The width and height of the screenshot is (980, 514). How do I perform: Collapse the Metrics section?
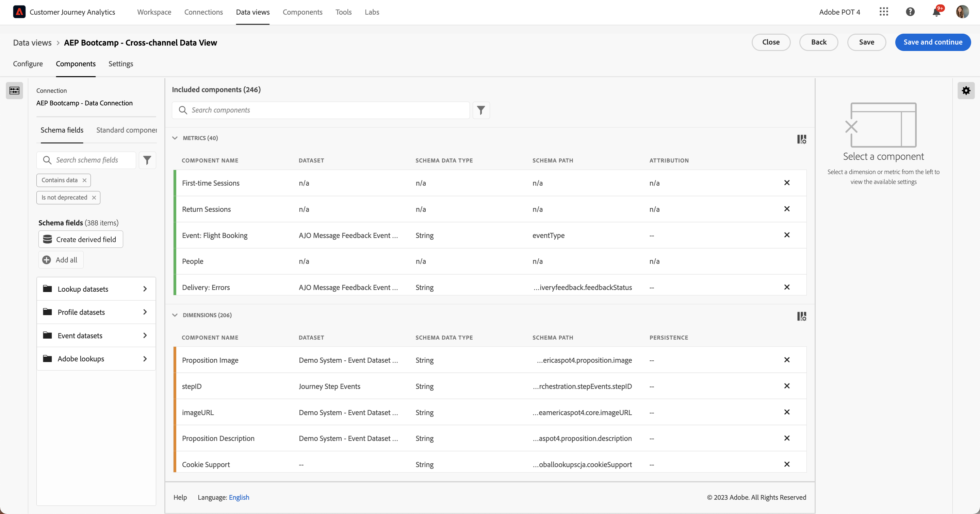click(x=175, y=138)
